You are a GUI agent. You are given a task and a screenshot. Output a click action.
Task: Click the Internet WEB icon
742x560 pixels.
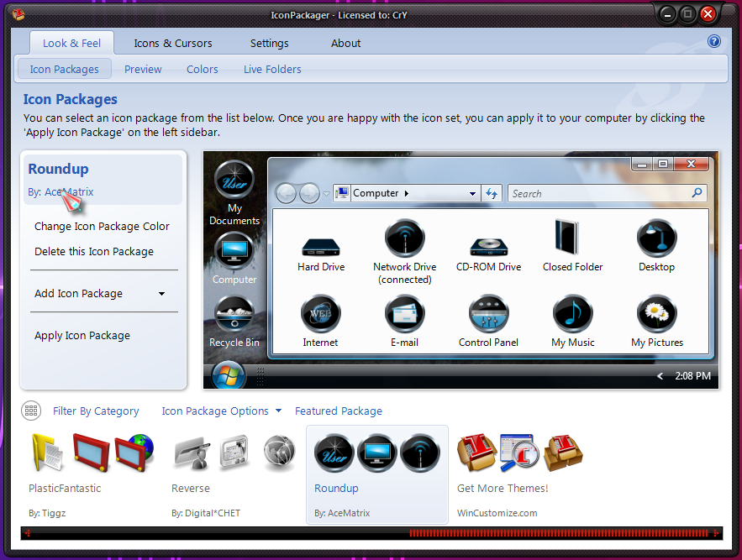pos(320,313)
